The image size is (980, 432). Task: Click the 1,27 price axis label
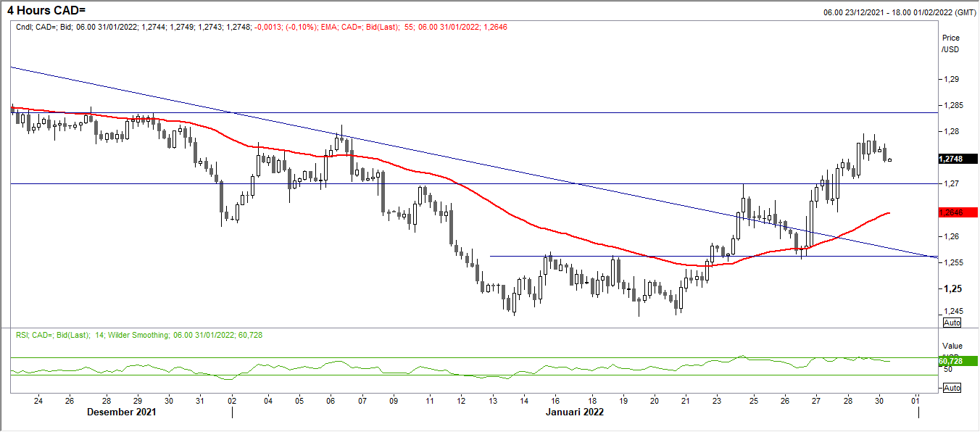950,183
